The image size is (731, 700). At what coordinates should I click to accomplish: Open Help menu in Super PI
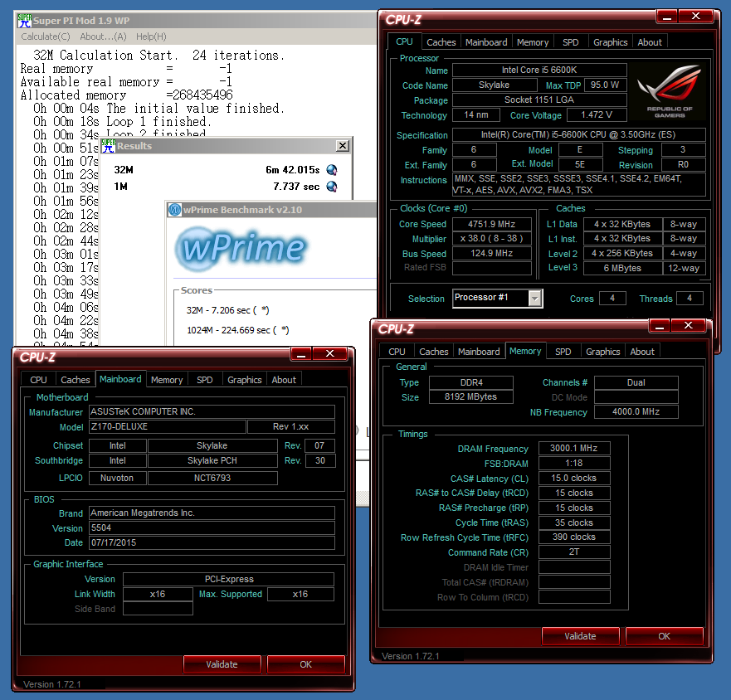click(x=151, y=36)
